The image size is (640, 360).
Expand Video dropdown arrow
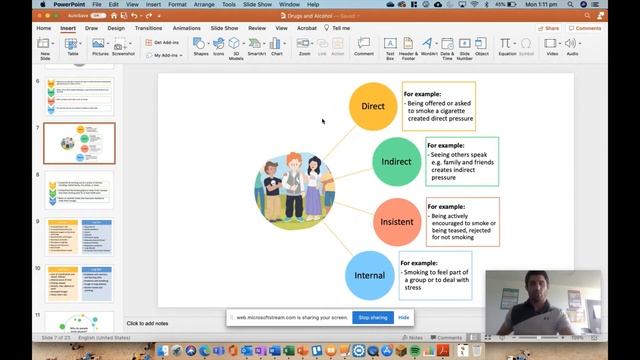point(560,43)
